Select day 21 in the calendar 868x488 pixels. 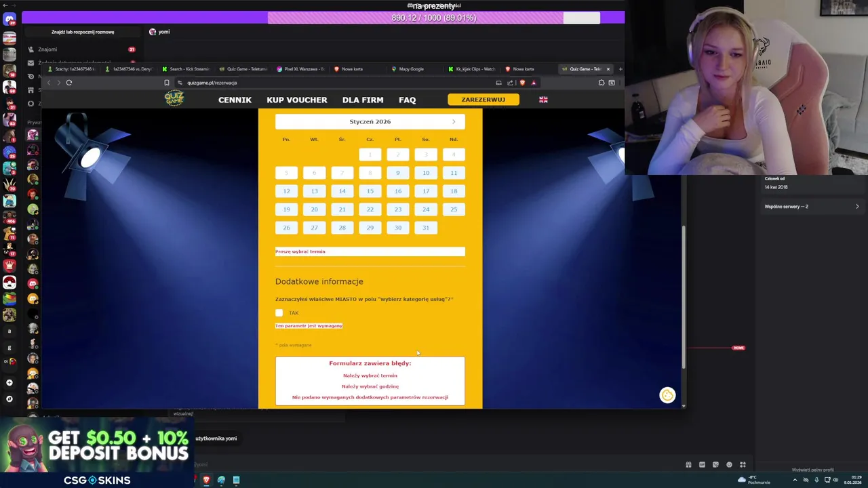(x=342, y=209)
